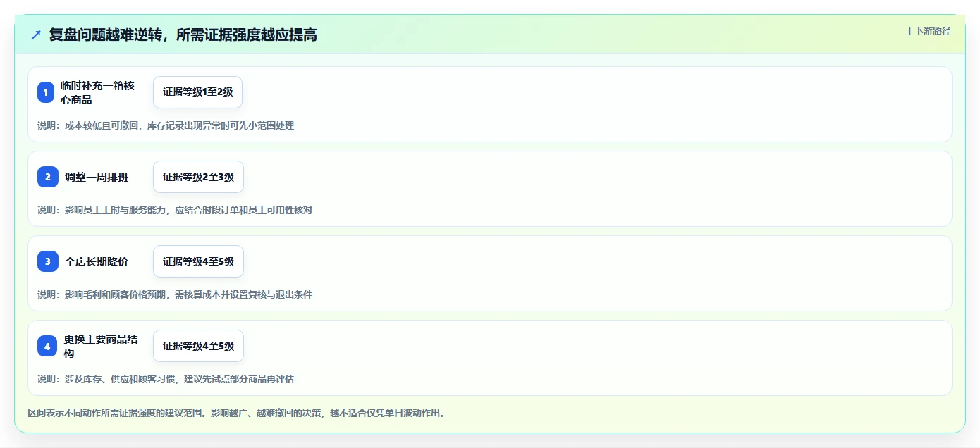The image size is (980, 448).
Task: Select the 调整一周排班 item title
Action: click(97, 177)
